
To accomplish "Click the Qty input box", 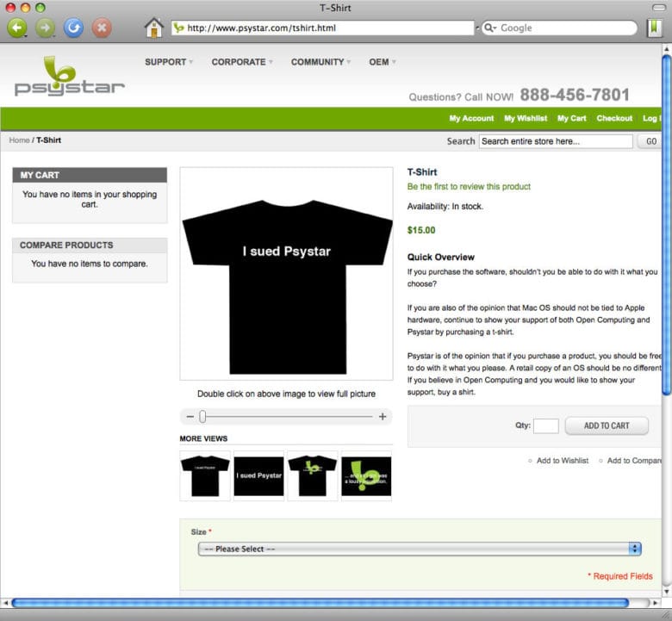I will 546,426.
